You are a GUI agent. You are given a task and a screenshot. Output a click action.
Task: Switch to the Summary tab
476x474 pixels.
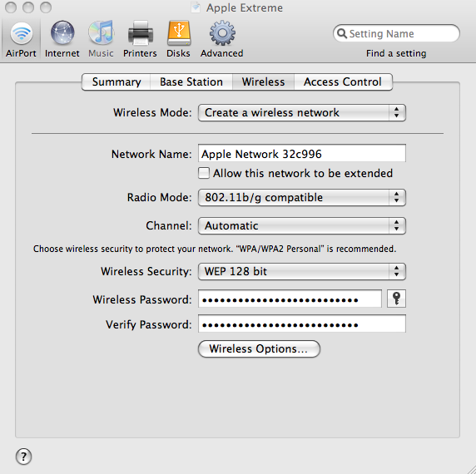pos(117,81)
